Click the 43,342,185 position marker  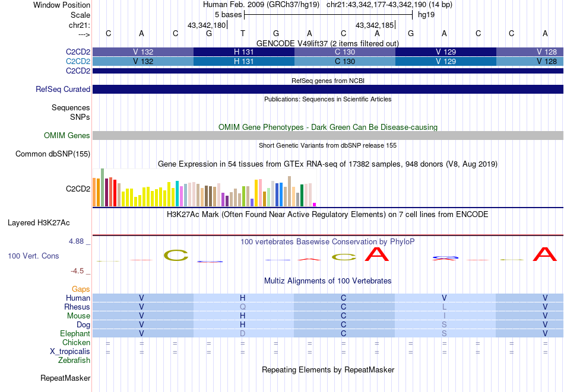[x=375, y=25]
